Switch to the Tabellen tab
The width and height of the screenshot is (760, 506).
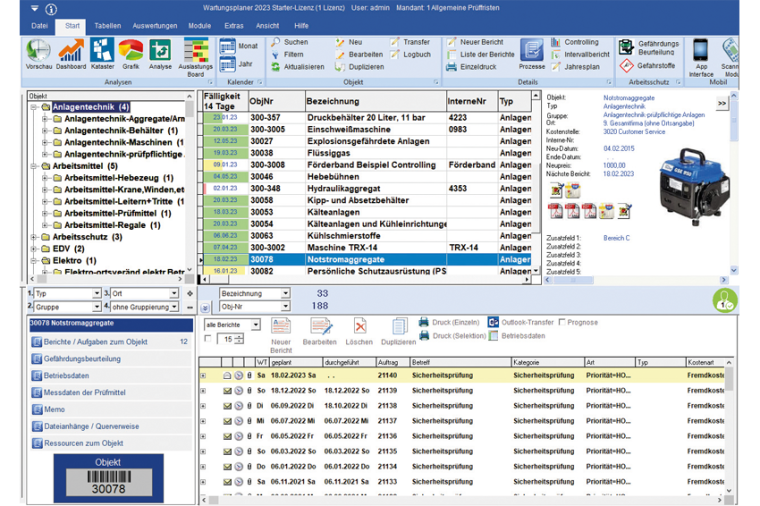pyautogui.click(x=108, y=26)
